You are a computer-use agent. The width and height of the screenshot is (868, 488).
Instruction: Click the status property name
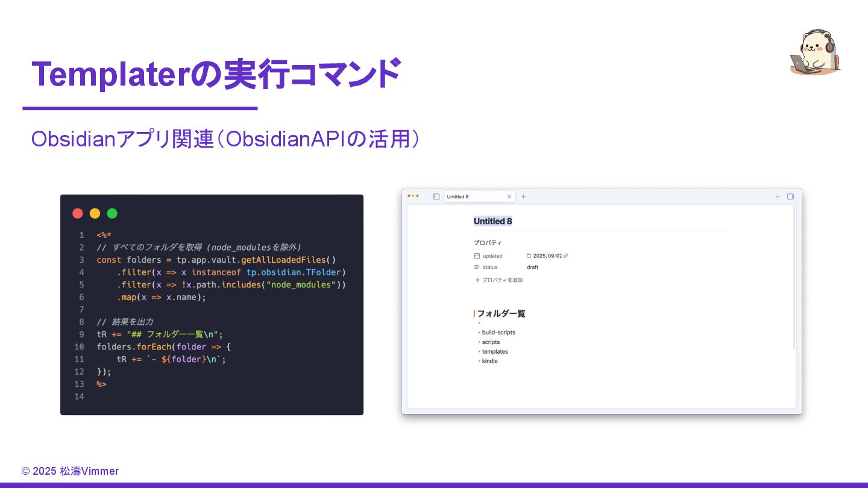click(490, 267)
